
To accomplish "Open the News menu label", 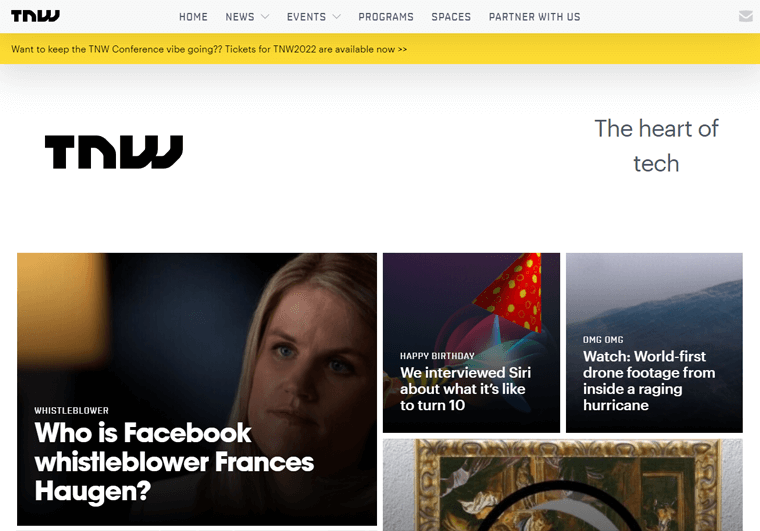I will (x=239, y=17).
